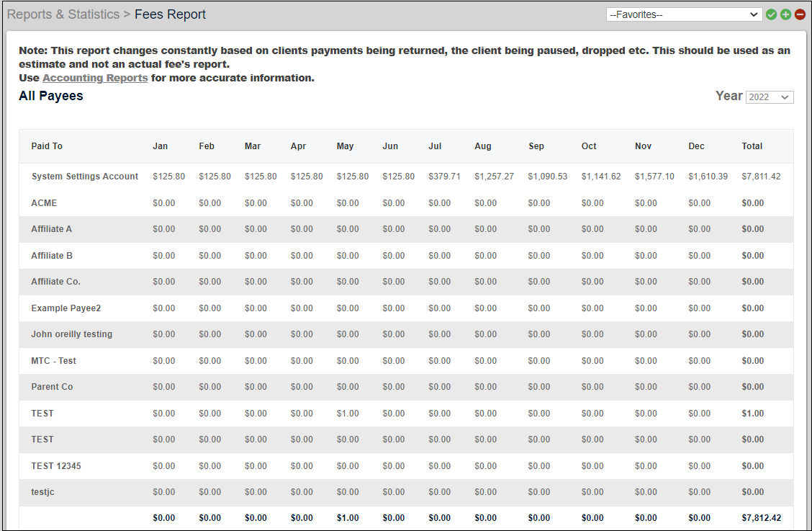
Task: Click the All Payees heading
Action: coord(50,96)
